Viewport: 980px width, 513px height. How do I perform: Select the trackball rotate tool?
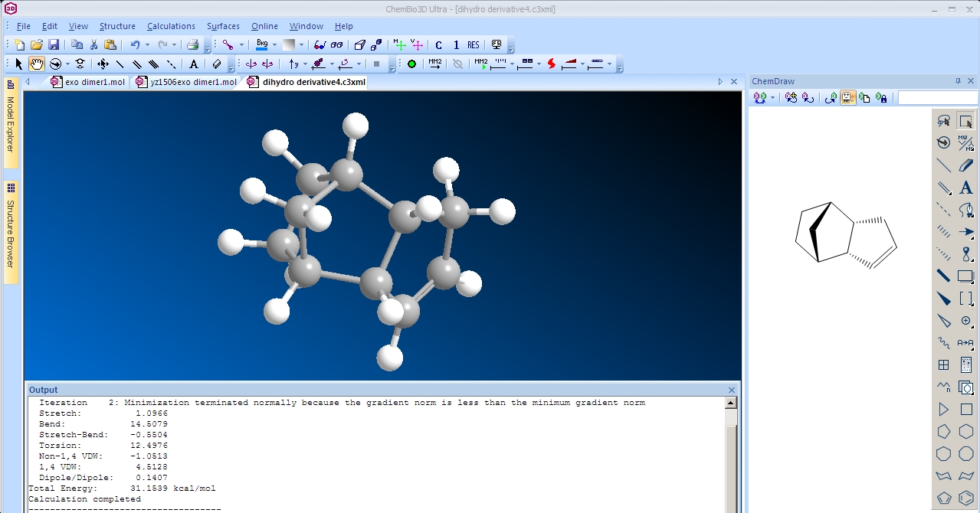click(x=55, y=64)
